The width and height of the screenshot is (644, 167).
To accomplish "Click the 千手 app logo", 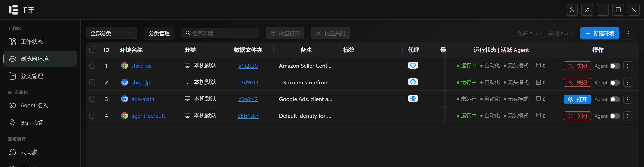I will [13, 10].
